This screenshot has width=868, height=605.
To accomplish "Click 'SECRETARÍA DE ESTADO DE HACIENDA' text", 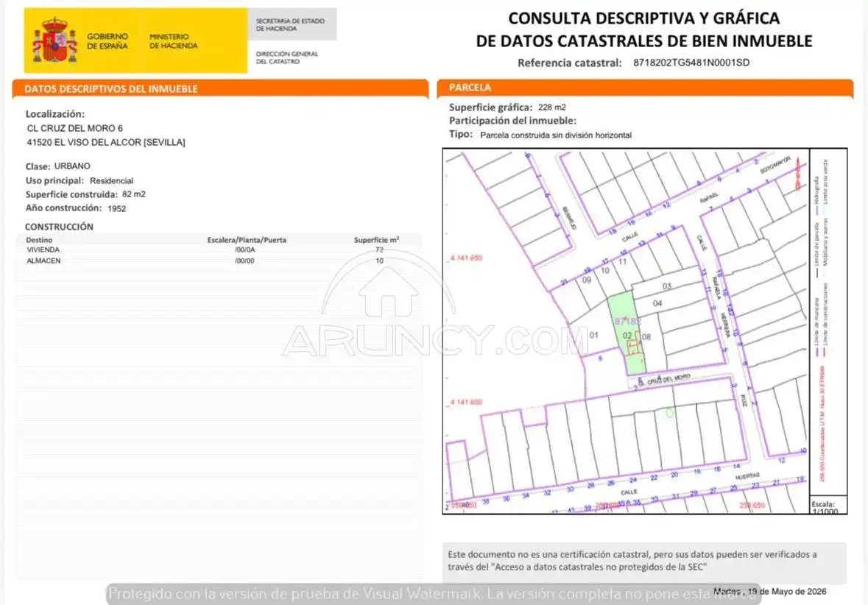I will pos(290,24).
